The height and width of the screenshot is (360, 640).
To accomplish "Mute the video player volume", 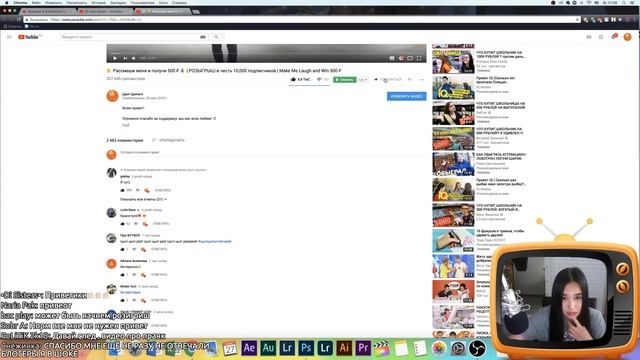I will click(x=133, y=58).
